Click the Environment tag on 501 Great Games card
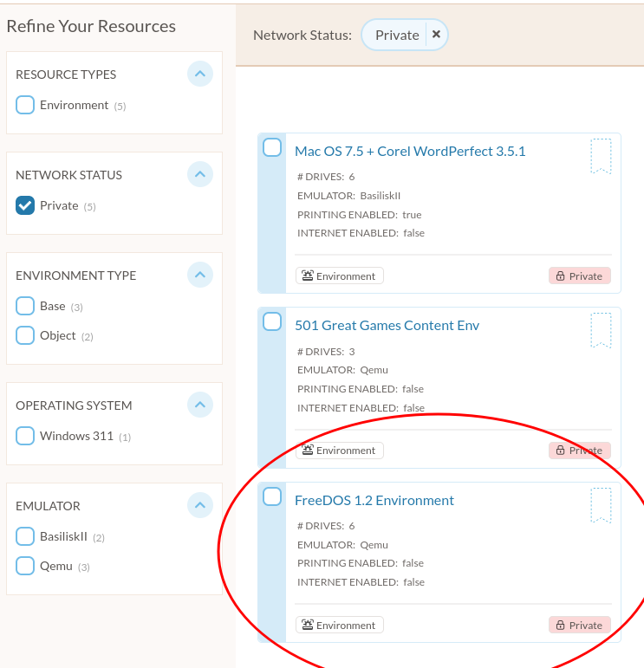Screen dimensions: 644x668 [x=340, y=451]
